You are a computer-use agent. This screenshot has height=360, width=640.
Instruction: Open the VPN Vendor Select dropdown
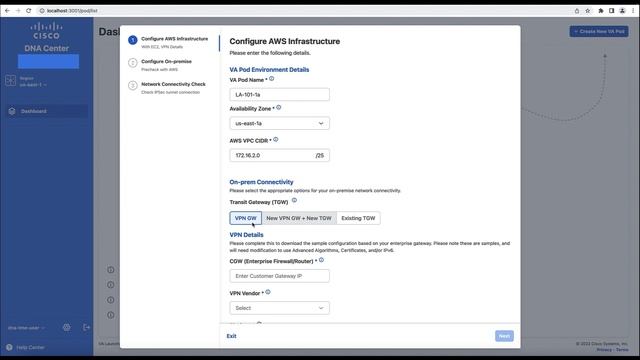[x=280, y=308]
